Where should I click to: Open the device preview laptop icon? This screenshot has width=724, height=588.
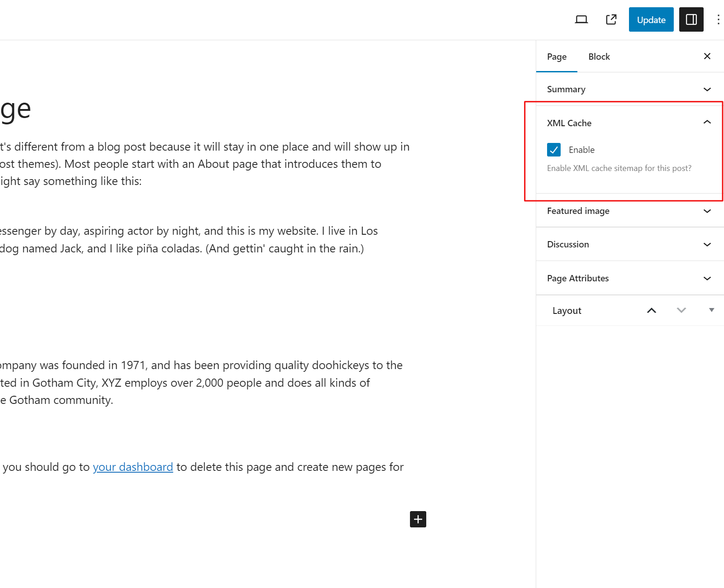click(x=581, y=19)
